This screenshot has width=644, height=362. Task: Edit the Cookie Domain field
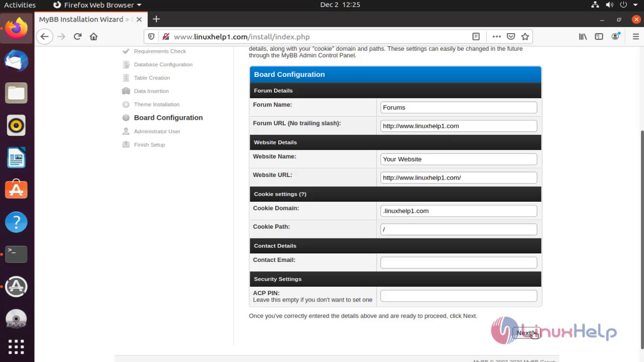(458, 211)
